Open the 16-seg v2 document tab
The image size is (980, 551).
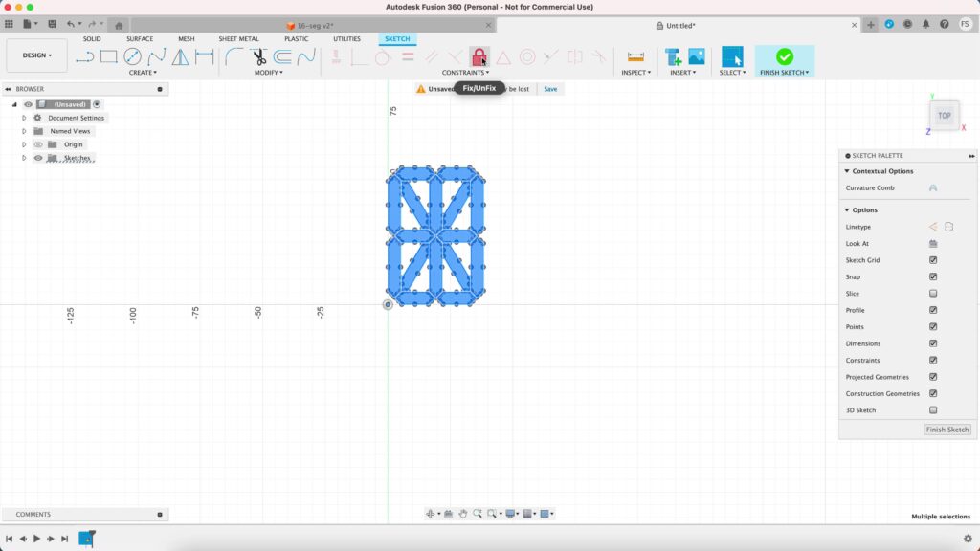(x=316, y=26)
